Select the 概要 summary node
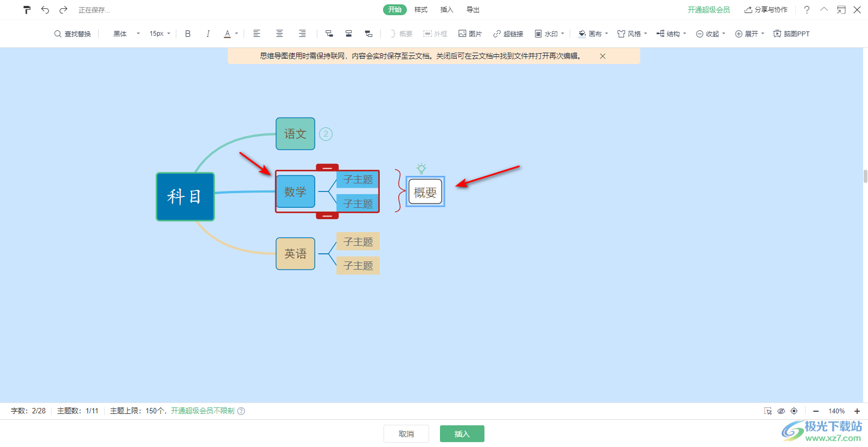Image resolution: width=868 pixels, height=447 pixels. point(425,191)
